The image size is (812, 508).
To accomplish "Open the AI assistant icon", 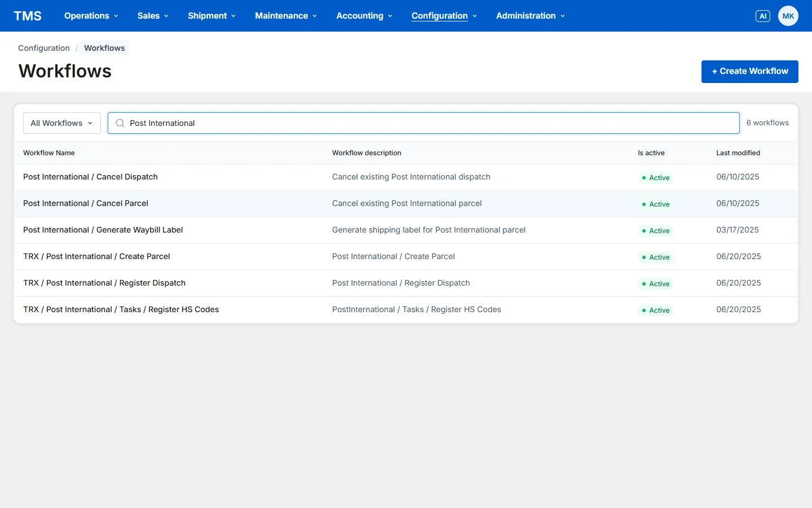I will pyautogui.click(x=762, y=16).
